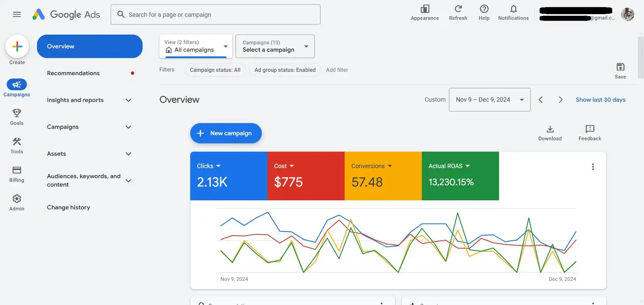
Task: Open Change history menu item
Action: click(68, 208)
